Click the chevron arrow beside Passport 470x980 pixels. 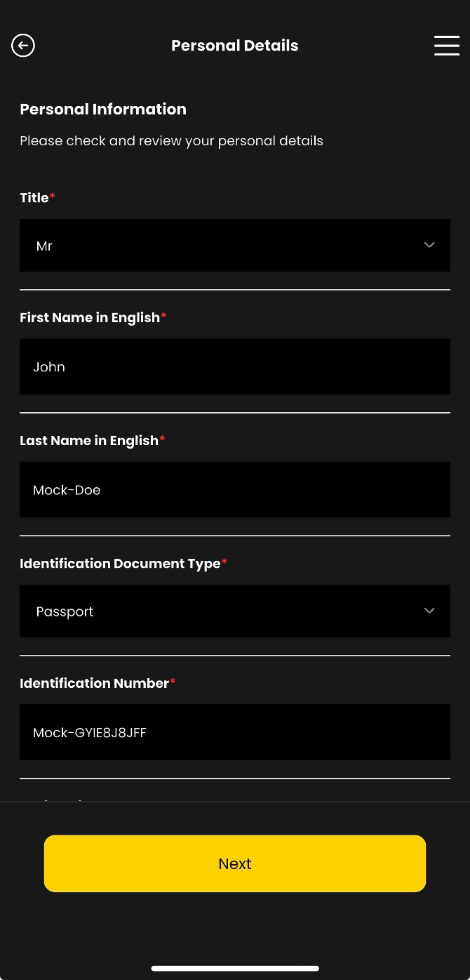point(429,611)
